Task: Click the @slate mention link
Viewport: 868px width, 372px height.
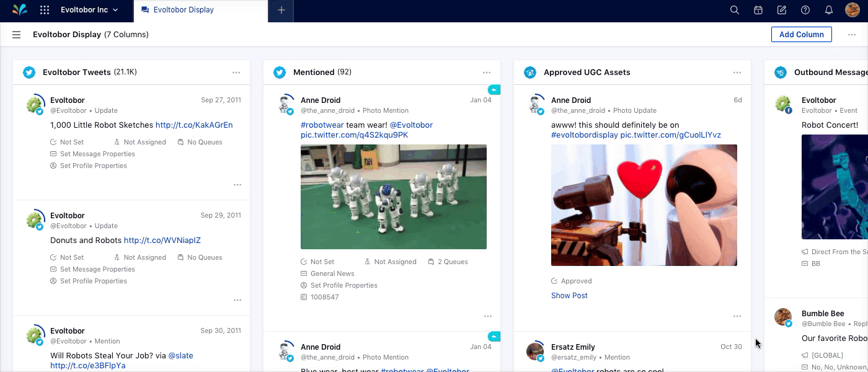Action: (180, 356)
